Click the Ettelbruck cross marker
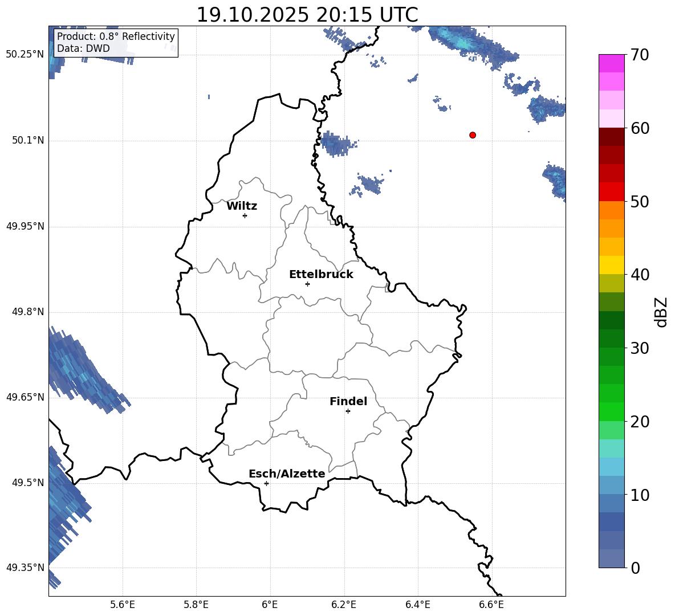 click(307, 284)
